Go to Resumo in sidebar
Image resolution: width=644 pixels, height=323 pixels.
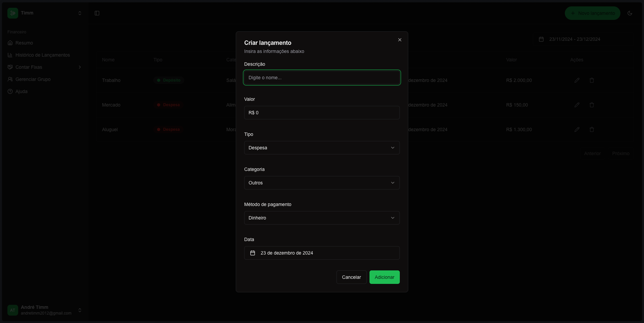pyautogui.click(x=45, y=43)
